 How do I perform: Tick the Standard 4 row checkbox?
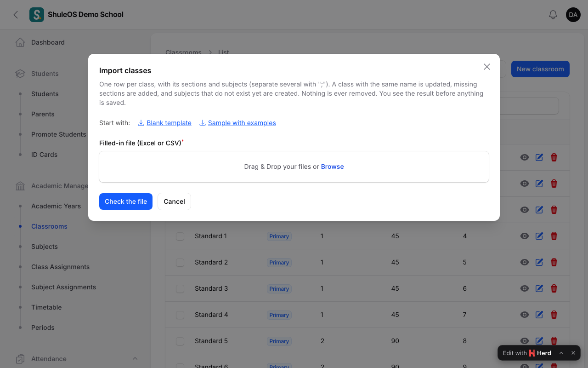180,315
